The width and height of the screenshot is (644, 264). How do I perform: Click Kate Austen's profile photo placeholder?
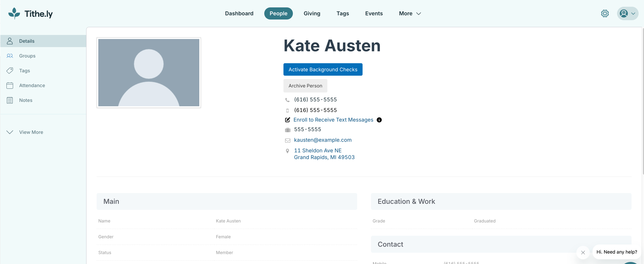coord(149,73)
